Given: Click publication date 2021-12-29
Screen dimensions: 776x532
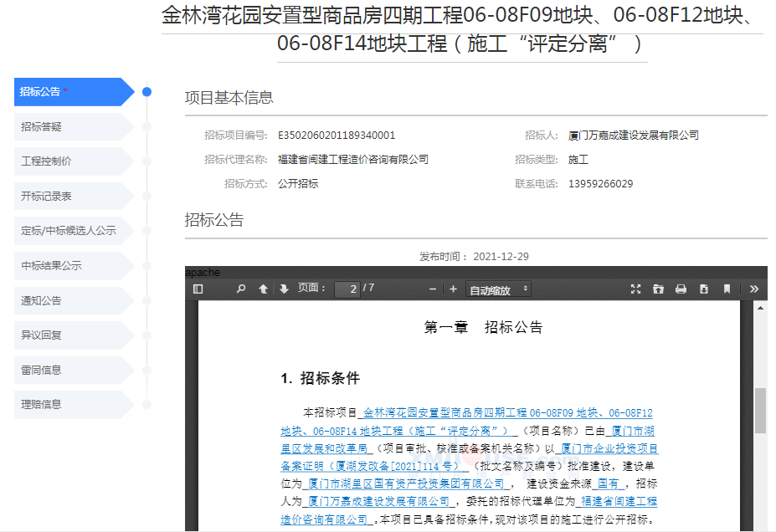Looking at the screenshot, I should [x=501, y=257].
